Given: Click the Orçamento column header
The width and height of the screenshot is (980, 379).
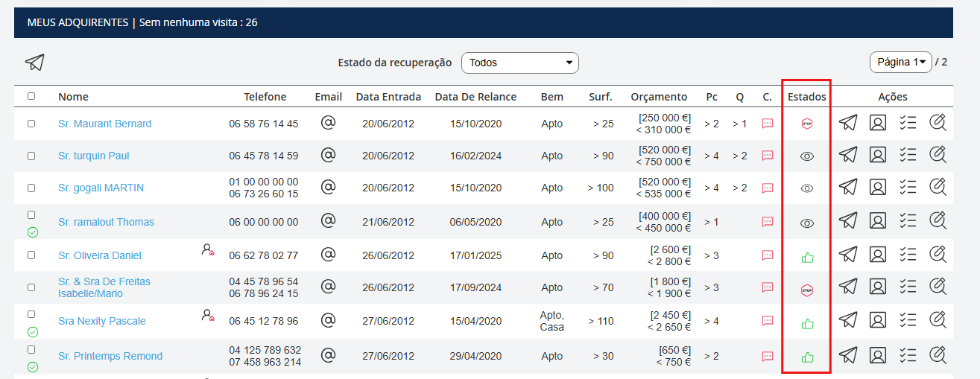Looking at the screenshot, I should [659, 97].
